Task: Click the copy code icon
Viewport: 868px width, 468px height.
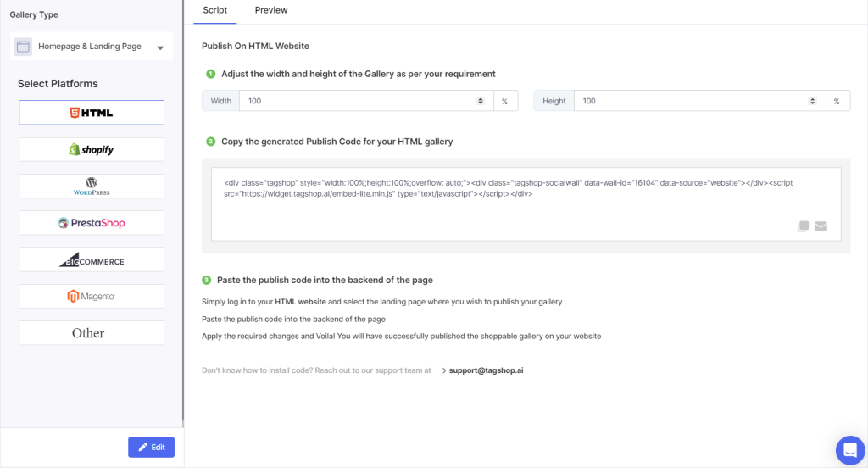Action: tap(803, 226)
